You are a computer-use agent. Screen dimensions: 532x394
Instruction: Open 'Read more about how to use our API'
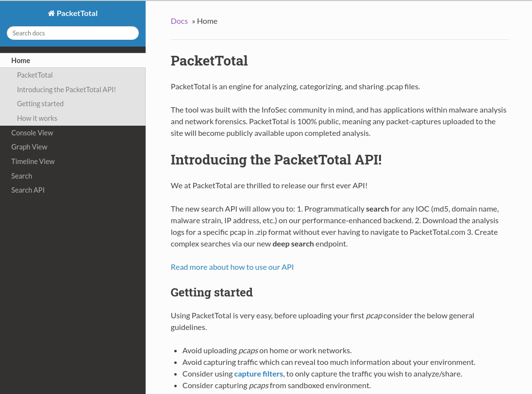232,266
